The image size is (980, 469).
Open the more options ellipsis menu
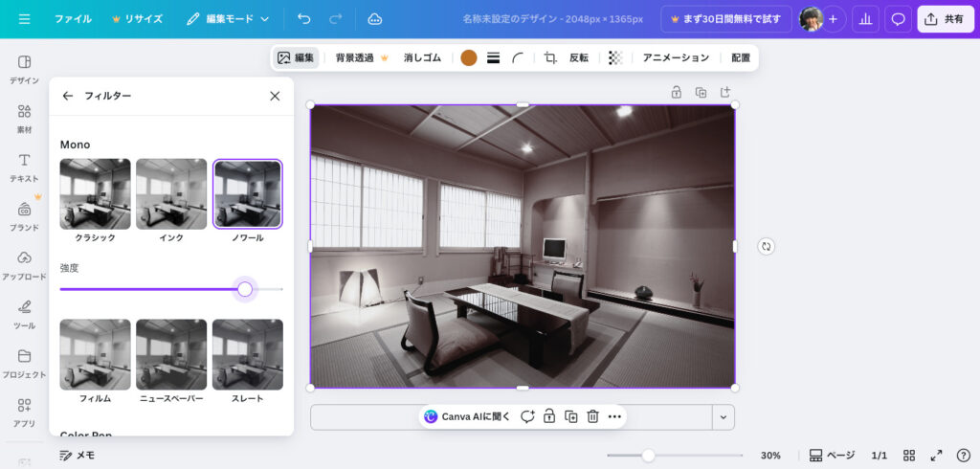coord(614,416)
